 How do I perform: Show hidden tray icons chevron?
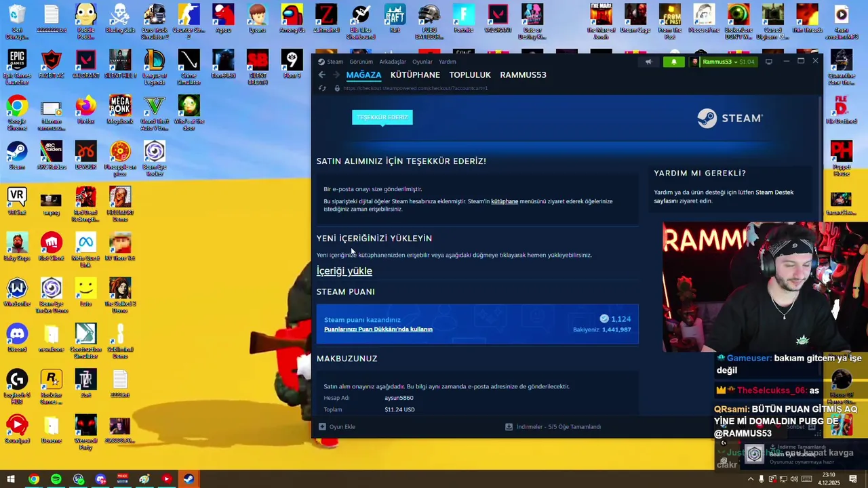coord(750,479)
